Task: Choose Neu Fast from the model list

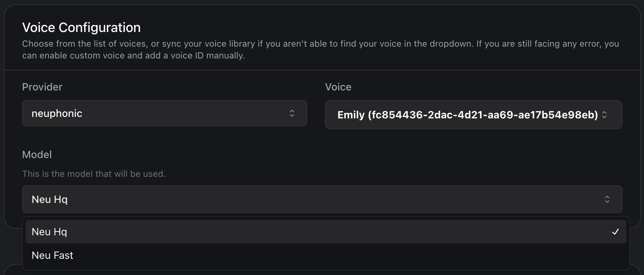Action: pyautogui.click(x=52, y=255)
